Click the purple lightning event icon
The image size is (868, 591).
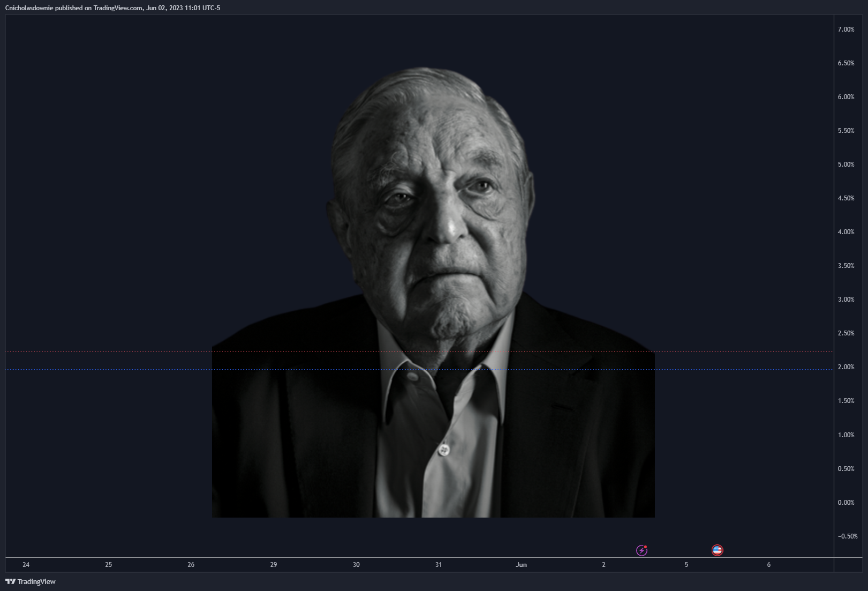641,550
